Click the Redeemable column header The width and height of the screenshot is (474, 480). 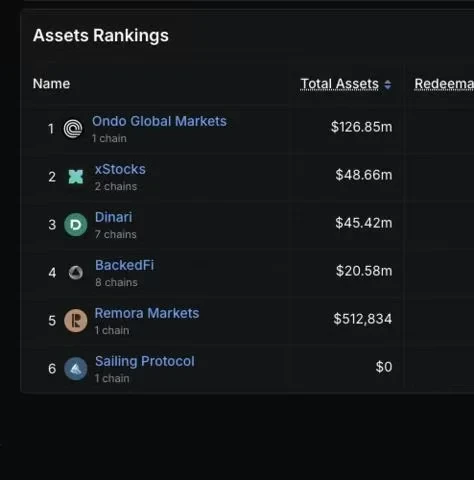point(444,84)
